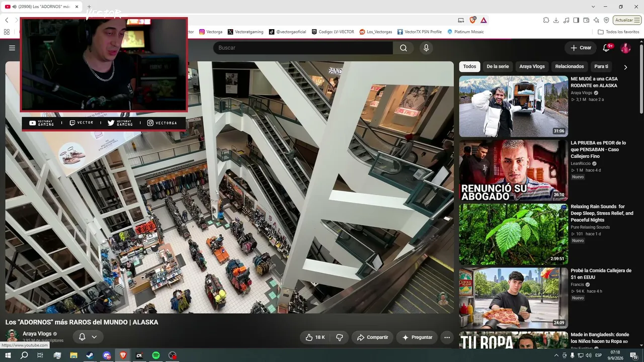Open the Platinum Mosaic bookmark
The height and width of the screenshot is (362, 644).
[465, 32]
